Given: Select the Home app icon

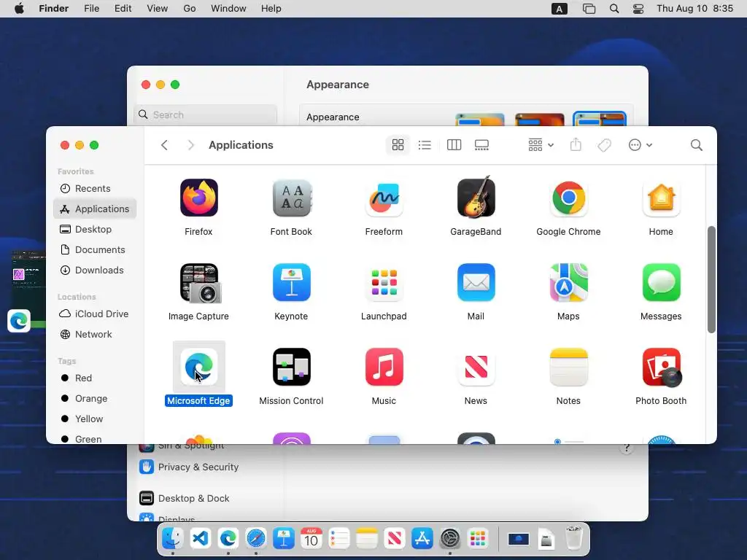Looking at the screenshot, I should [661, 198].
